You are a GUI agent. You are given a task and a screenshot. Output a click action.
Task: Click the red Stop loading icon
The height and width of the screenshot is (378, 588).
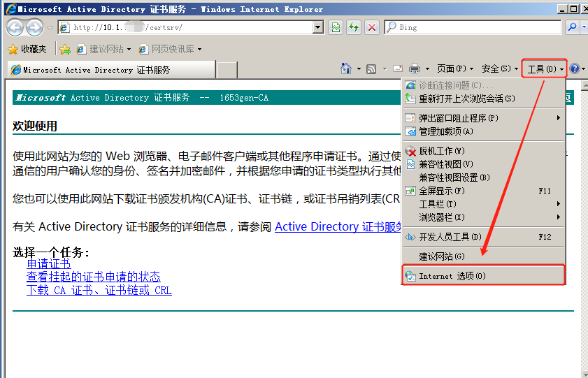(372, 27)
